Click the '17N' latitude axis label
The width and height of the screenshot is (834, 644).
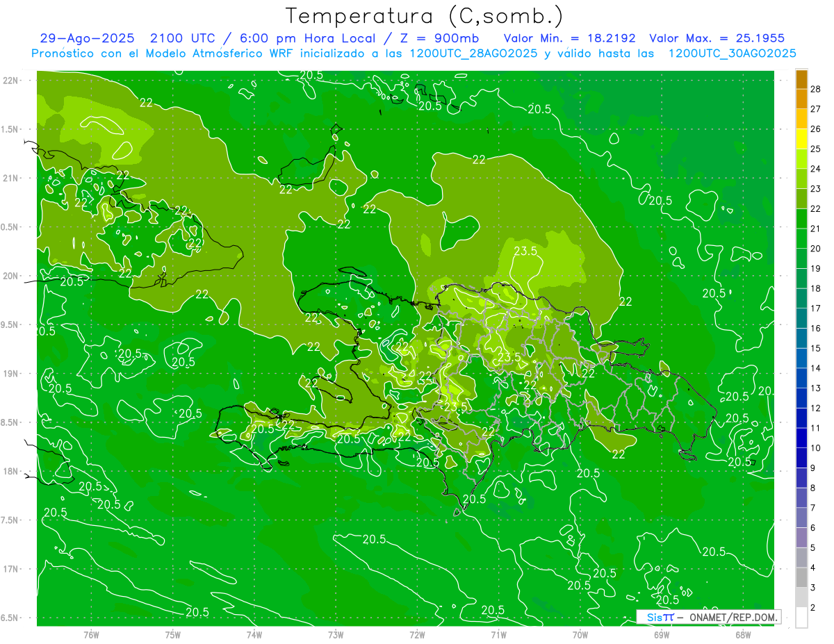coord(12,569)
